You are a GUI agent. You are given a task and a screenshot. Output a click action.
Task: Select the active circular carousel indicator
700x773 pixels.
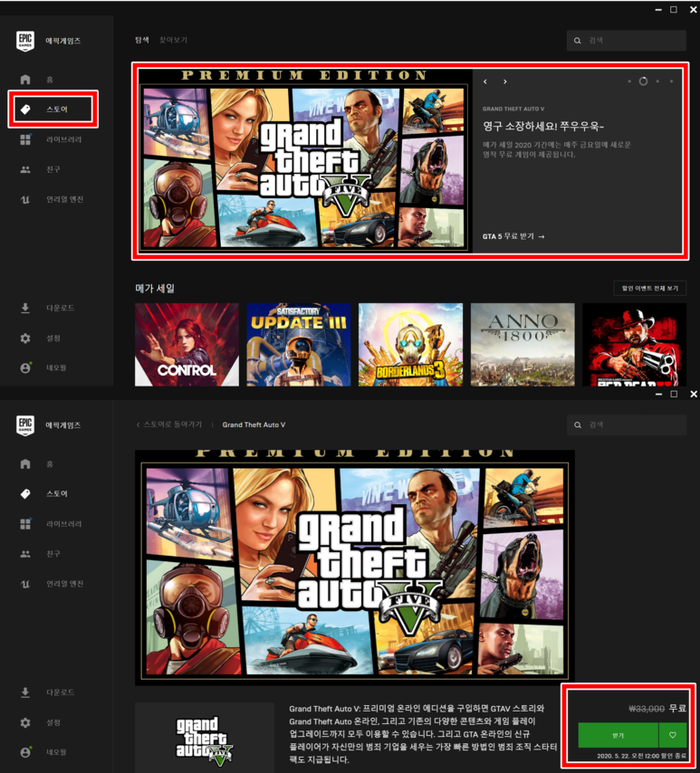pyautogui.click(x=643, y=81)
